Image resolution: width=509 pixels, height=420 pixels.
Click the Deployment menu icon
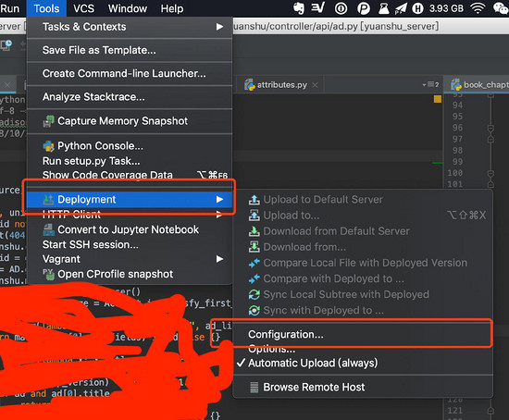click(x=48, y=199)
